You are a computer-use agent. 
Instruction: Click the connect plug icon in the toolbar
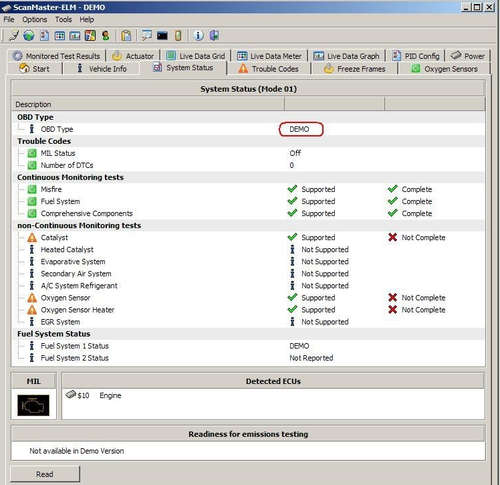click(x=13, y=35)
